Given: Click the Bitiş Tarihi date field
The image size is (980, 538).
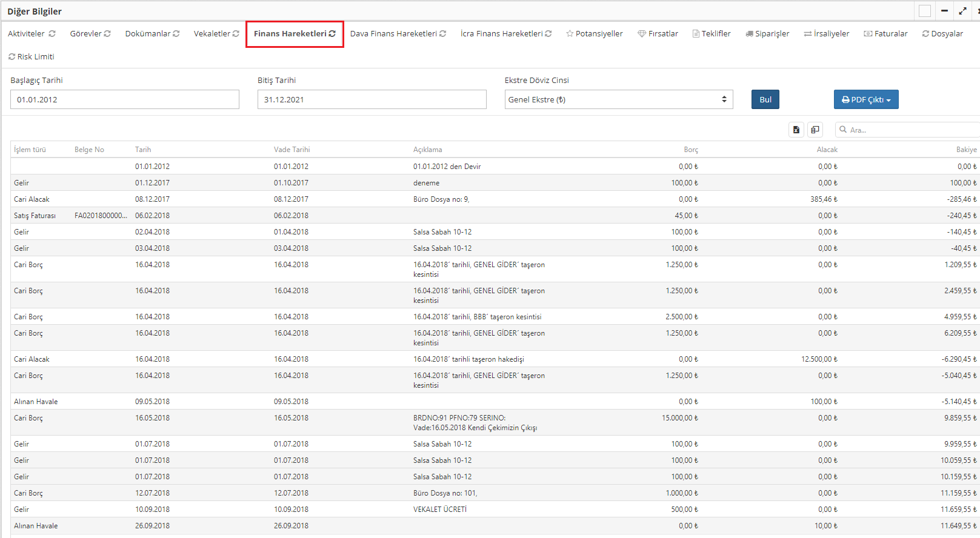Looking at the screenshot, I should [372, 99].
